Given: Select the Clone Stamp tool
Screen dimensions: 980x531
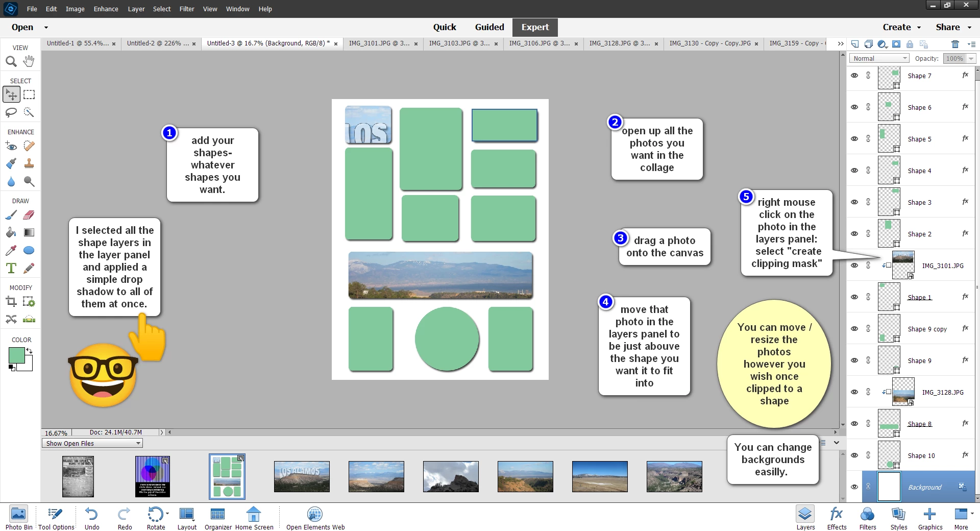Looking at the screenshot, I should click(29, 164).
